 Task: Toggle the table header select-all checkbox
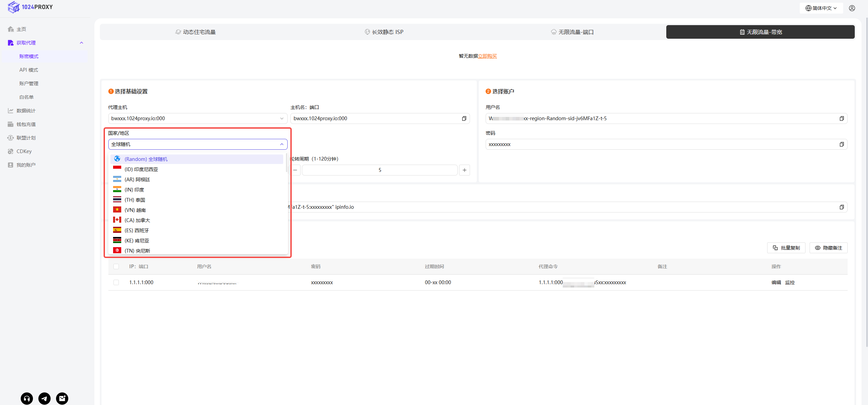[x=116, y=266]
